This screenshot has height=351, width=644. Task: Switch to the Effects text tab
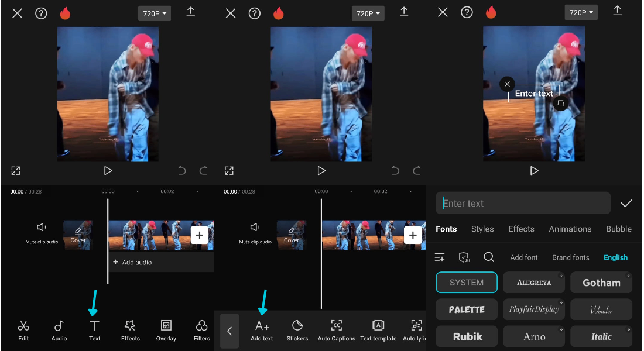(x=521, y=229)
